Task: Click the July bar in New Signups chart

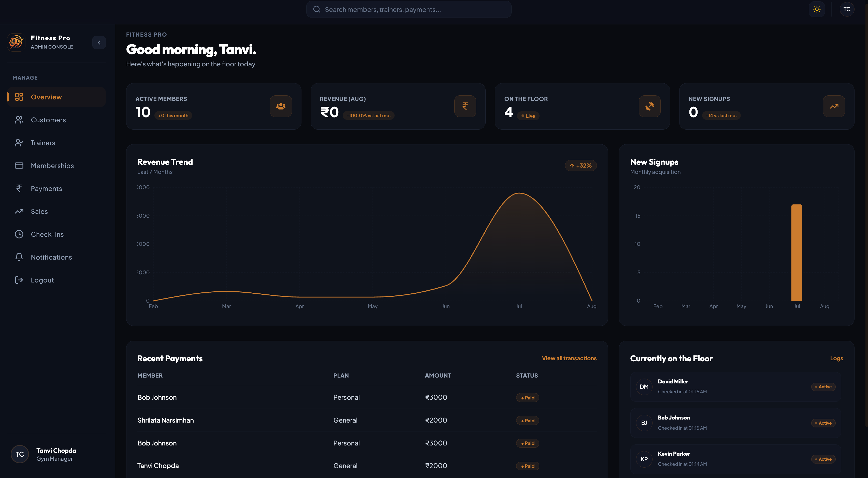Action: [x=797, y=253]
